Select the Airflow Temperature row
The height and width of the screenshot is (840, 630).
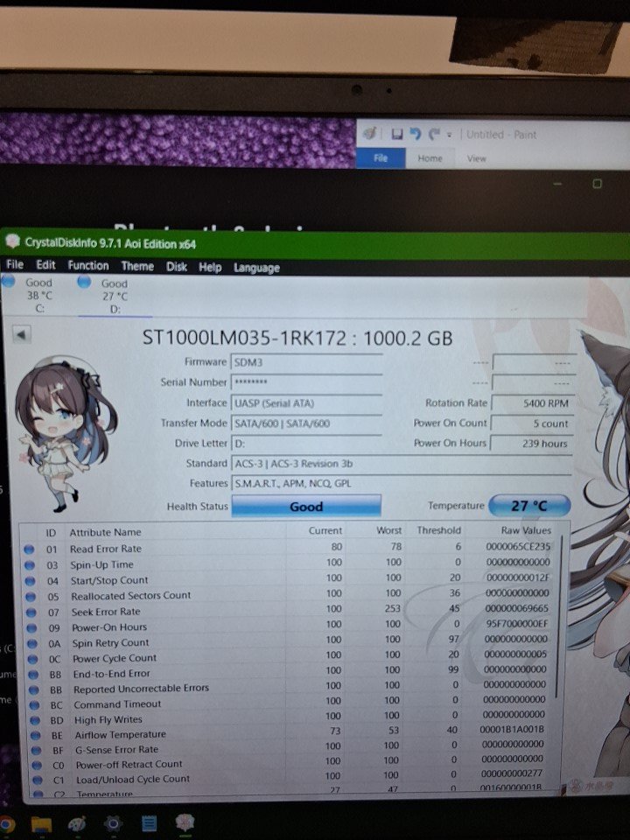coord(292,732)
